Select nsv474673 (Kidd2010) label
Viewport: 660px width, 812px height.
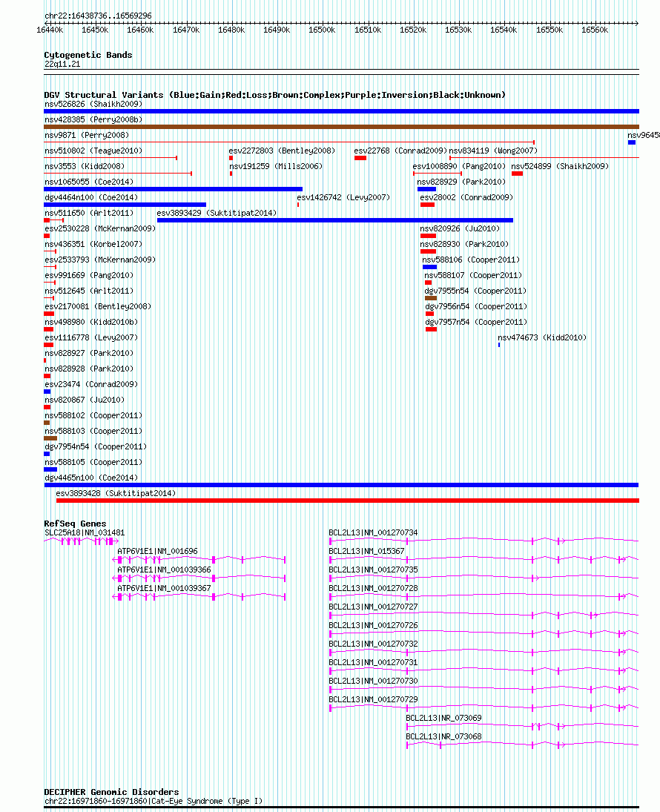[542, 337]
